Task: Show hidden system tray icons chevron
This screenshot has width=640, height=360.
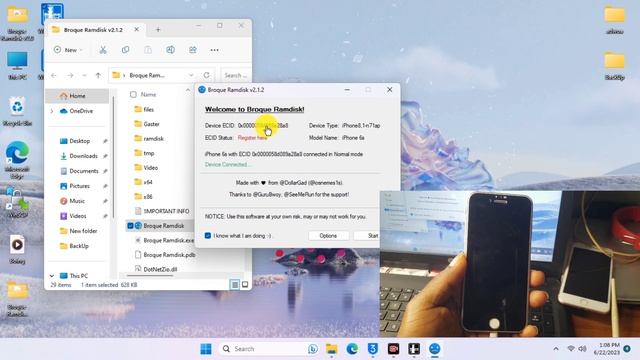Action: [556, 349]
